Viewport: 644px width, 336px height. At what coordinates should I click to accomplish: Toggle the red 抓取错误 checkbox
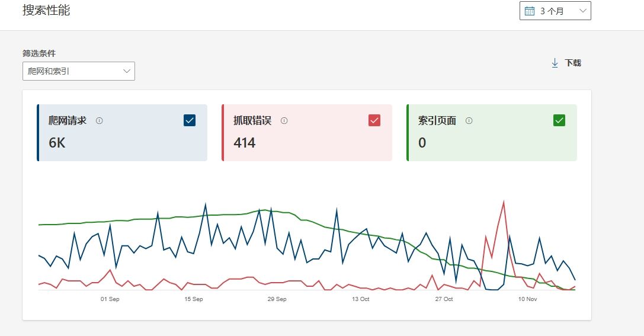pyautogui.click(x=374, y=120)
